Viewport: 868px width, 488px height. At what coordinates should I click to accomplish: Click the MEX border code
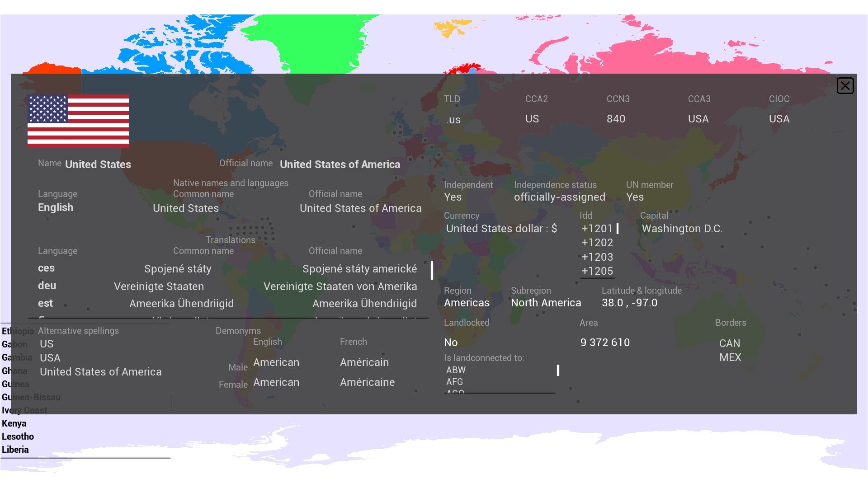[x=730, y=357]
